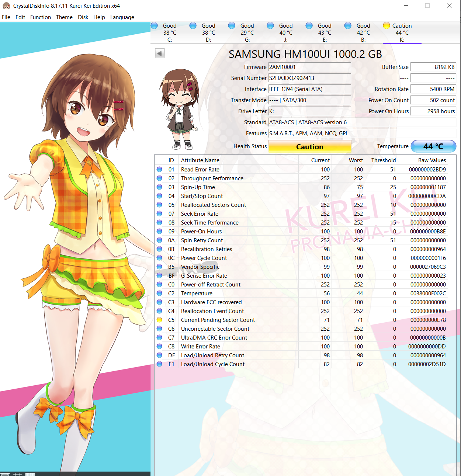Image resolution: width=461 pixels, height=476 pixels.
Task: Click status orb of Reallocated Sectors Count row
Action: pyautogui.click(x=159, y=205)
